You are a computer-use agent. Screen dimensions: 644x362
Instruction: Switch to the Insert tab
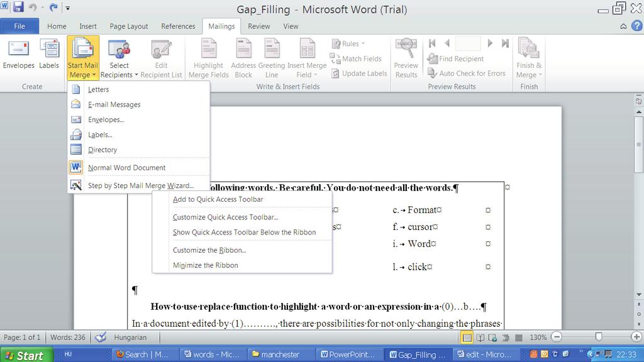coord(88,26)
